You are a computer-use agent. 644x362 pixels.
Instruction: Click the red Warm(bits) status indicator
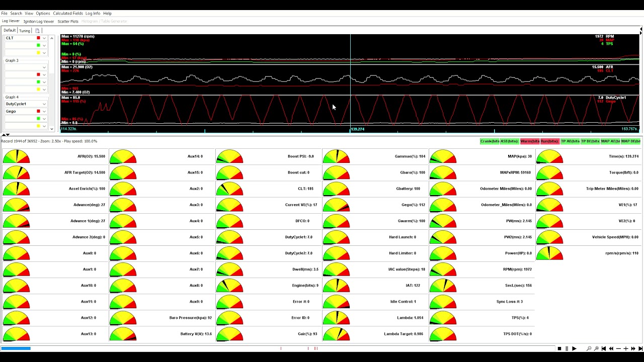coord(530,141)
